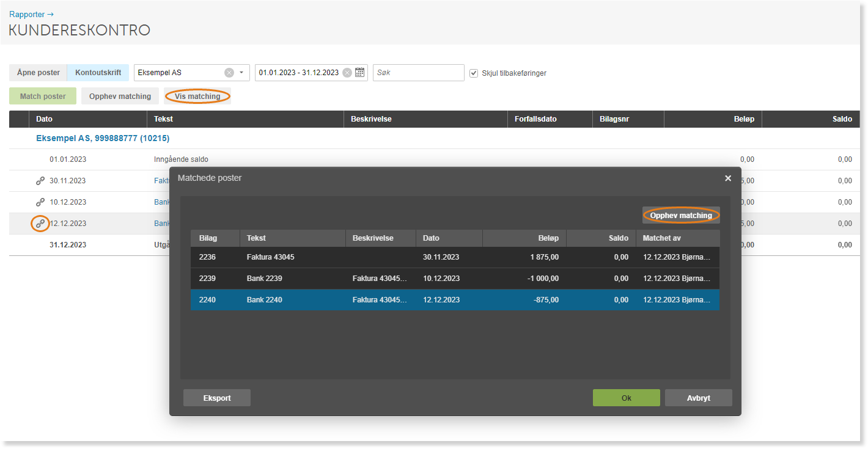Click the Forfallsdato column header
The height and width of the screenshot is (449, 868).
click(550, 119)
